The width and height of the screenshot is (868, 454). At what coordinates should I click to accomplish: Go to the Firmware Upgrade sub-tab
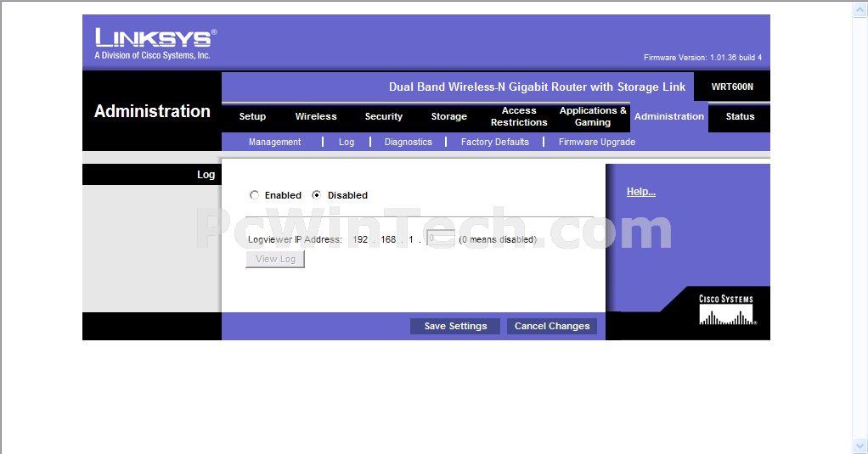(597, 142)
